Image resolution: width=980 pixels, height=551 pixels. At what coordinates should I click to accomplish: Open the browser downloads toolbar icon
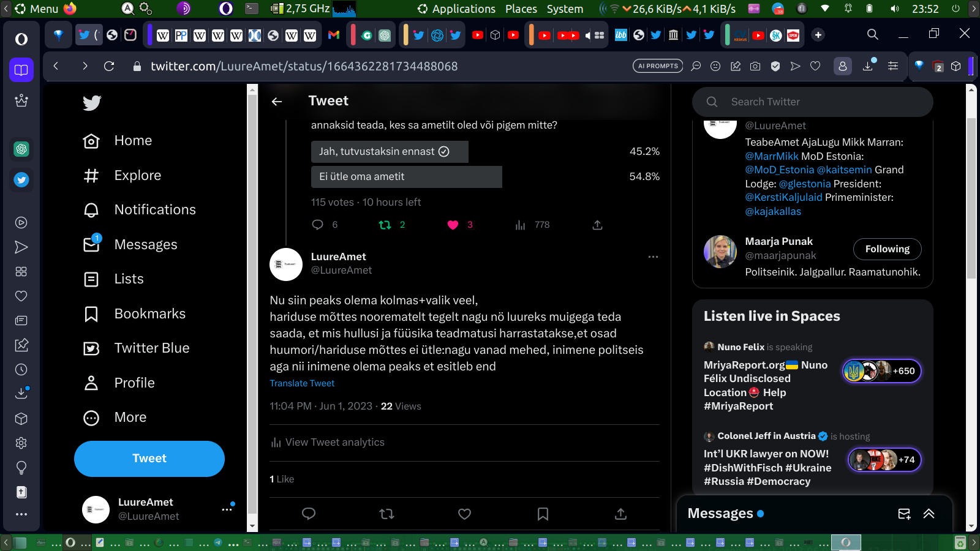868,66
